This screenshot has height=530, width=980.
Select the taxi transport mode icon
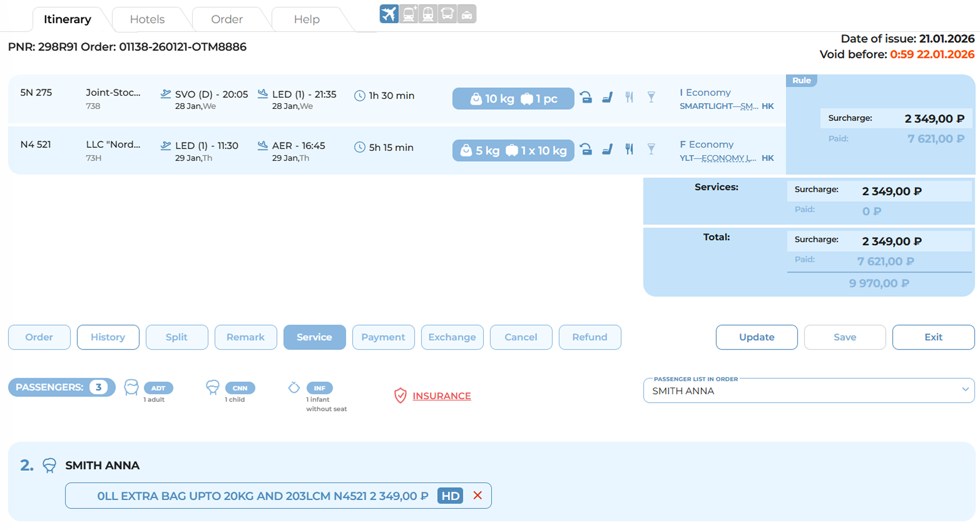click(467, 14)
